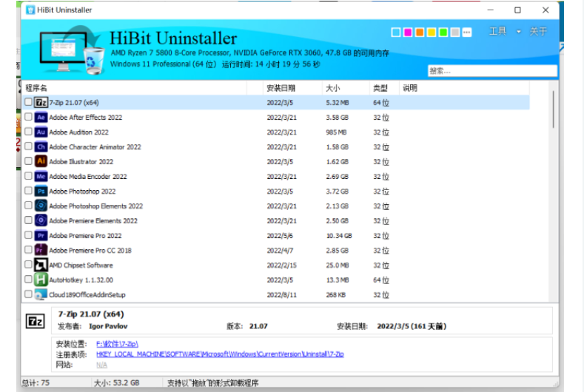This screenshot has width=584, height=392.
Task: Click the Adobe Audition Au icon
Action: [x=41, y=132]
